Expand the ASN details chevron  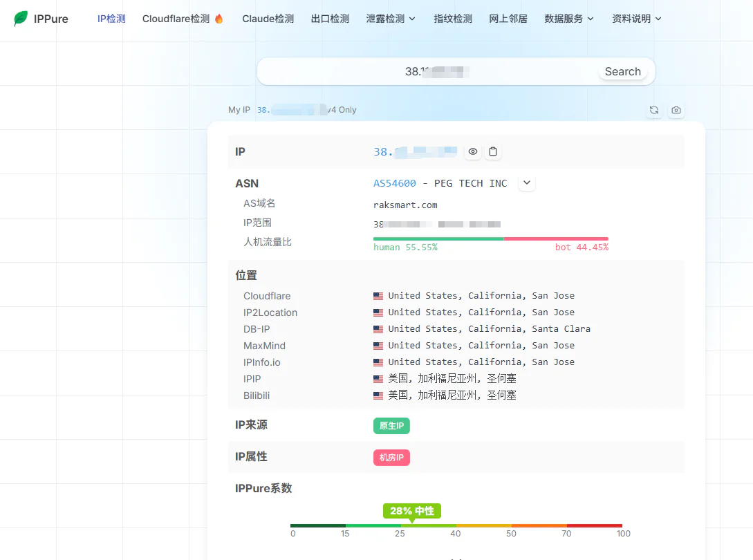pos(527,183)
